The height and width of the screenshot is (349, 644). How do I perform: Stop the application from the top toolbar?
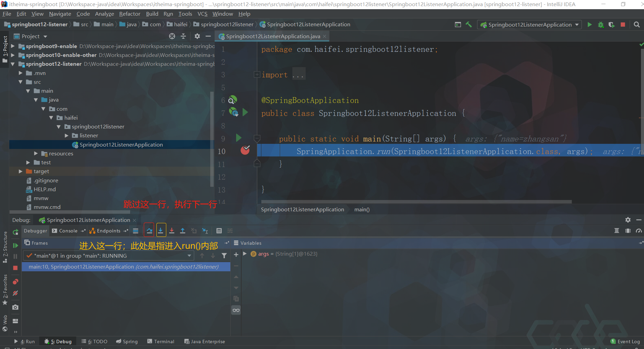click(623, 25)
